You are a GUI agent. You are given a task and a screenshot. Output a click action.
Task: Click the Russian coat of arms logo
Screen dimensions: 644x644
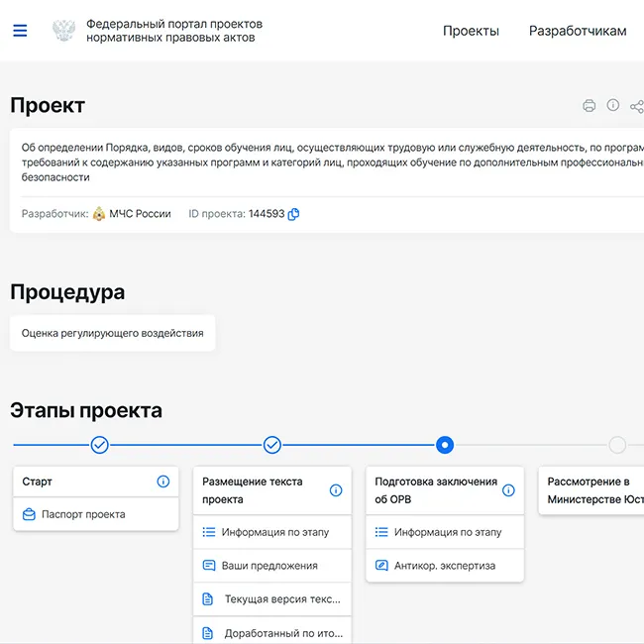point(63,31)
